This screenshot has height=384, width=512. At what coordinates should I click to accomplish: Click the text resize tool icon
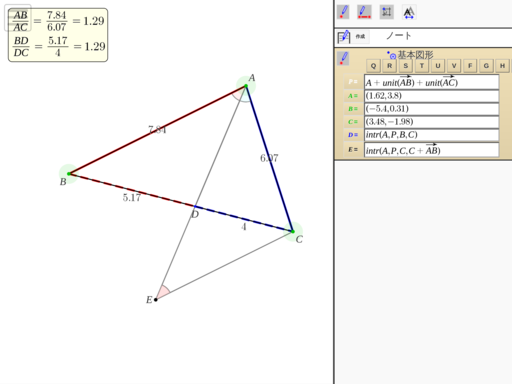click(409, 12)
